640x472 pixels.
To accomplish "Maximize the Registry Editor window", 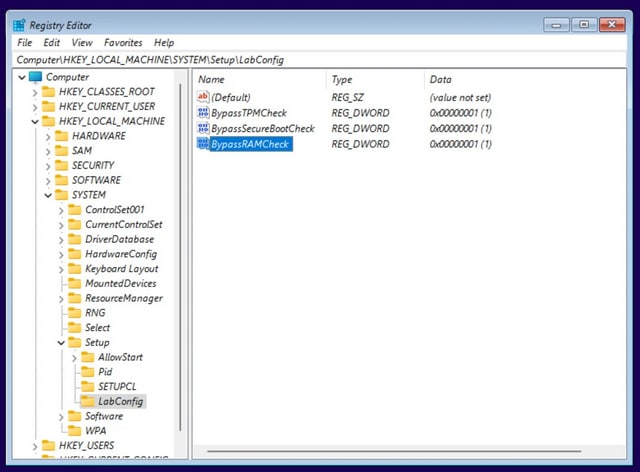I will click(584, 24).
